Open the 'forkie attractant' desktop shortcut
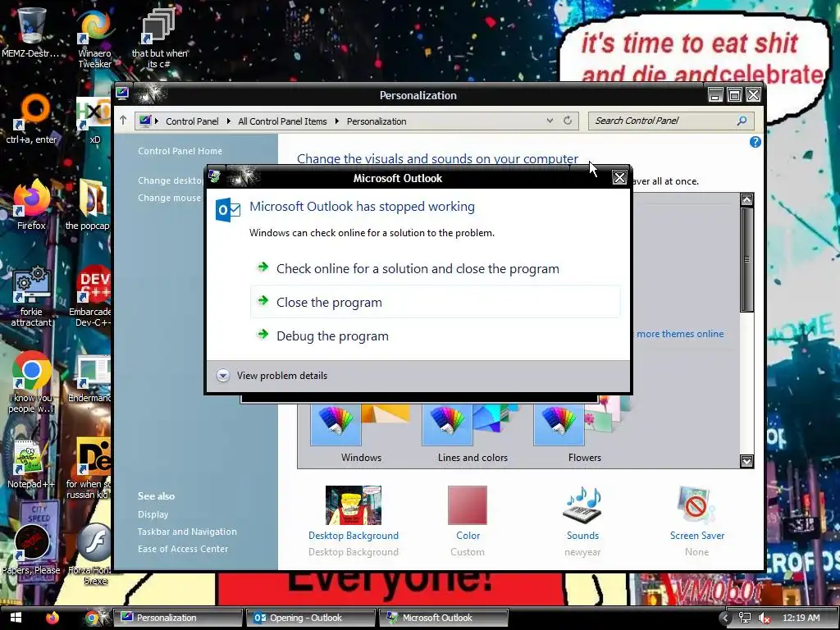840x630 pixels. pos(31,295)
